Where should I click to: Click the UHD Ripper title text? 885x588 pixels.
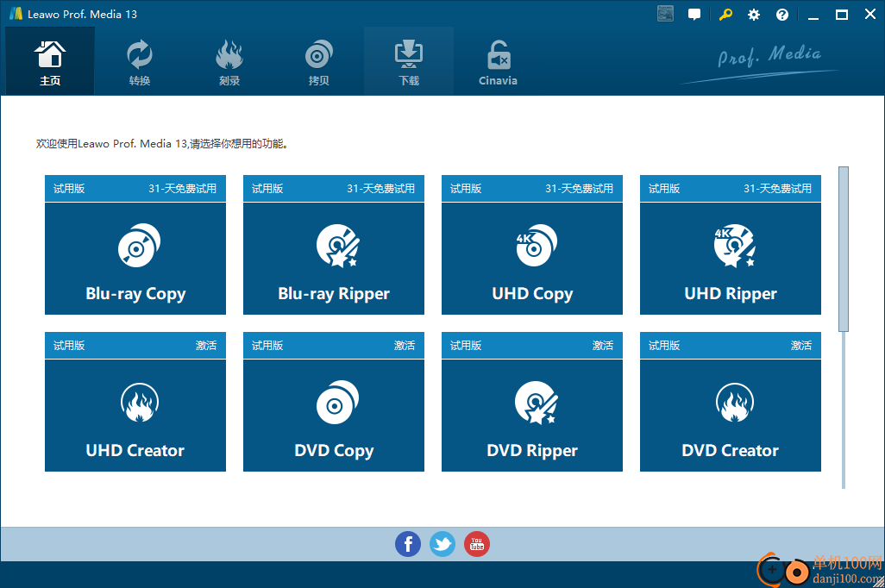pos(731,294)
